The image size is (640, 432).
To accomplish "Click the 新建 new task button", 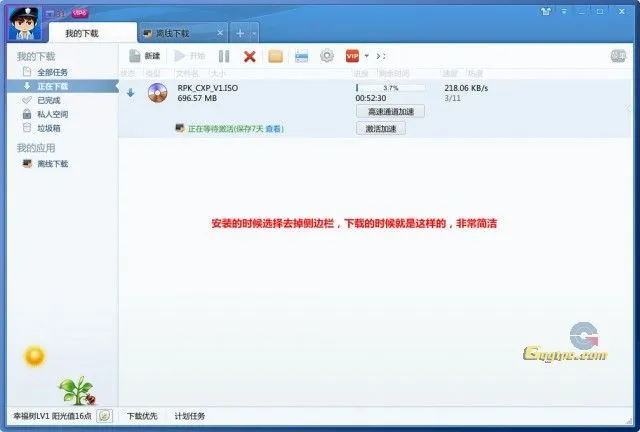I will click(x=144, y=56).
